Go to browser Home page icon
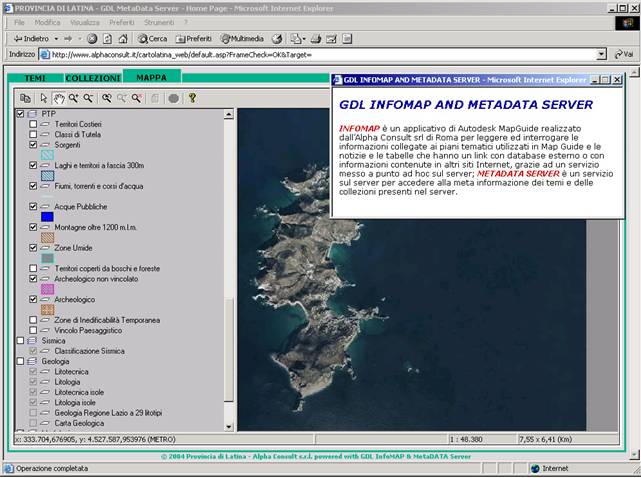 click(x=123, y=39)
